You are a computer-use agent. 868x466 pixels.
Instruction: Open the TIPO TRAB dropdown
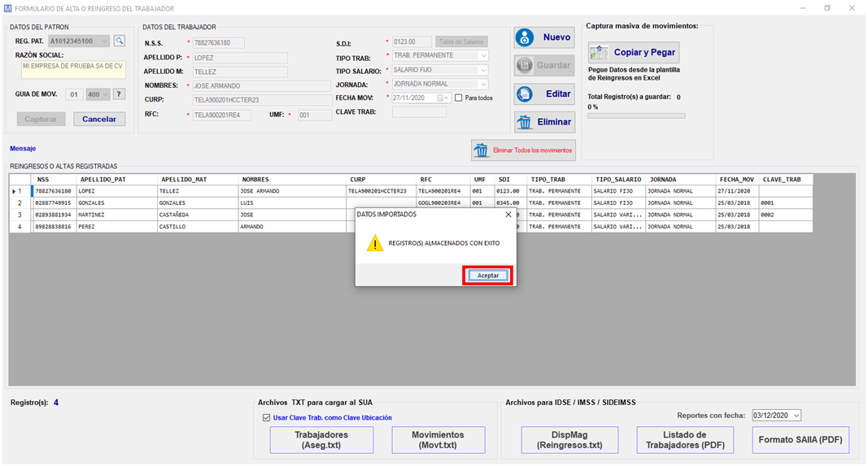[483, 55]
